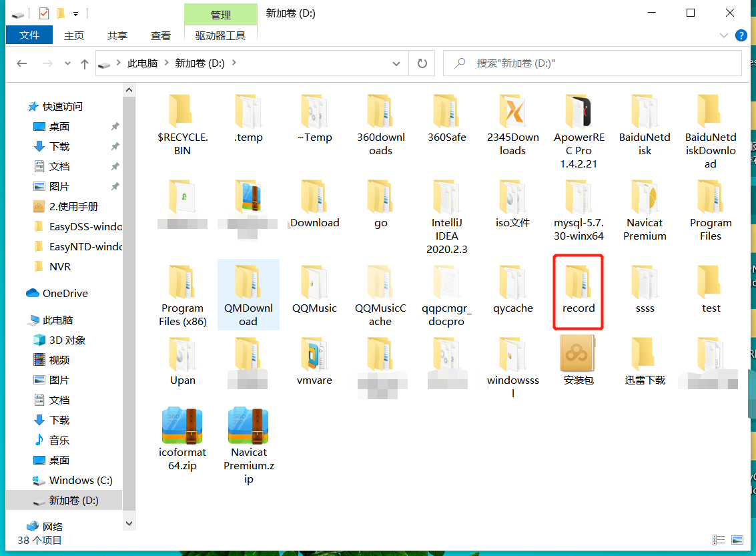Select icoformat64.zip archive
This screenshot has height=556, width=756.
[x=182, y=440]
